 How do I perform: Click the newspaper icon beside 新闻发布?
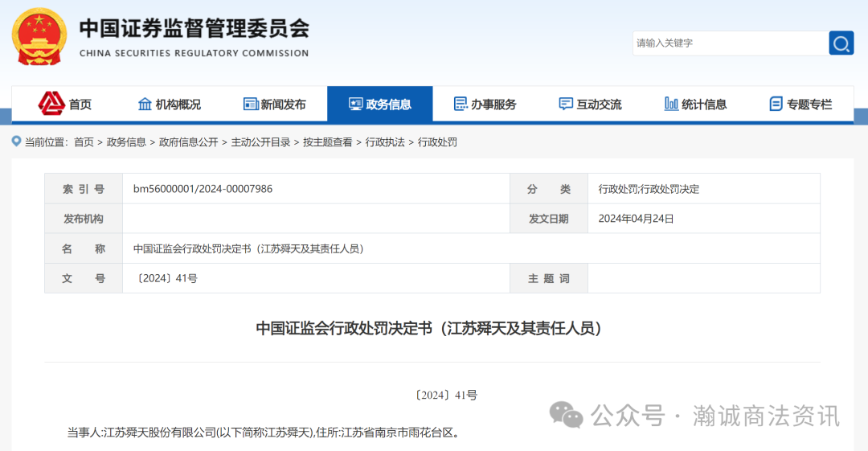point(251,105)
